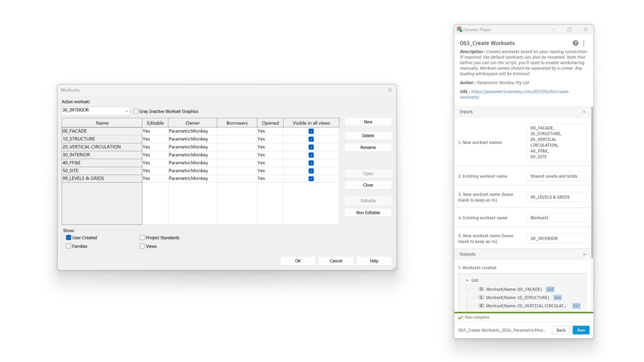Open the three-dot options menu in Dynamo Player

[583, 43]
